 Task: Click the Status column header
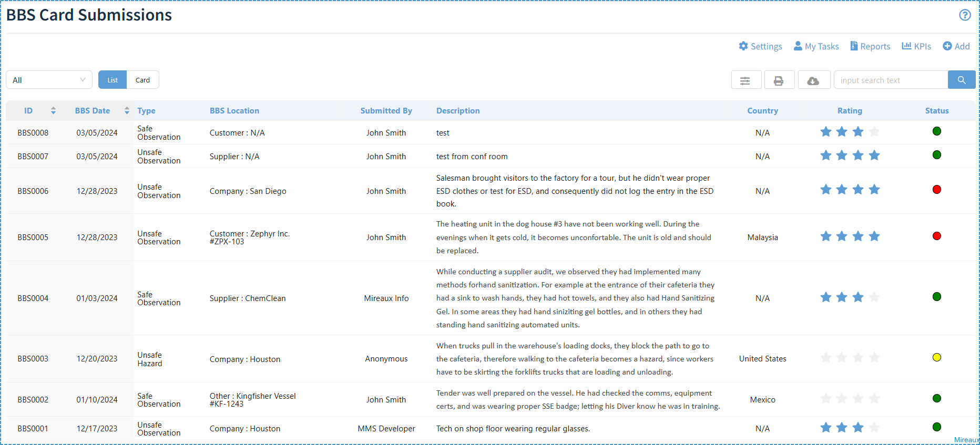(x=937, y=111)
